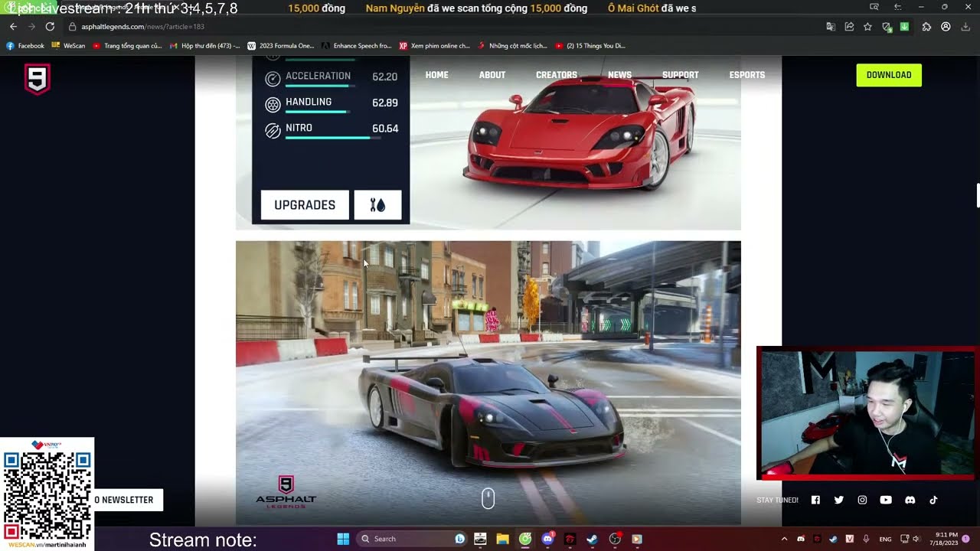Bookmark this page with the star icon
Image resolution: width=980 pixels, height=551 pixels.
coord(867,27)
